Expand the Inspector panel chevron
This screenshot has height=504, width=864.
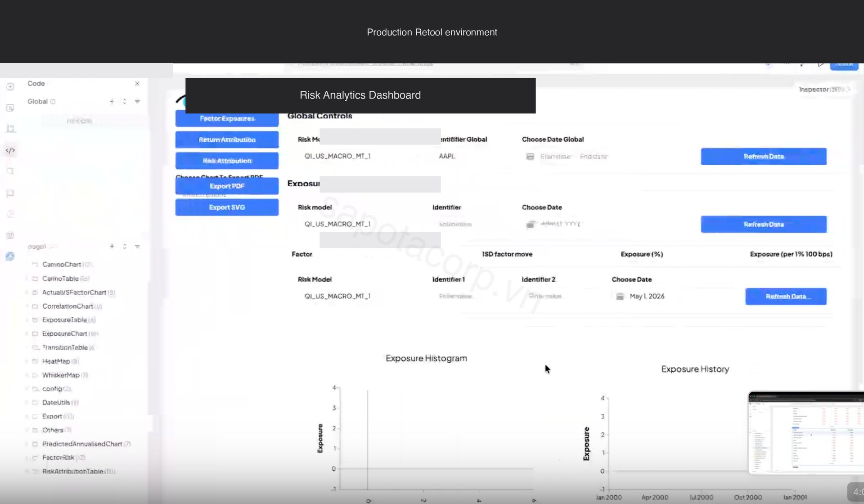point(848,90)
